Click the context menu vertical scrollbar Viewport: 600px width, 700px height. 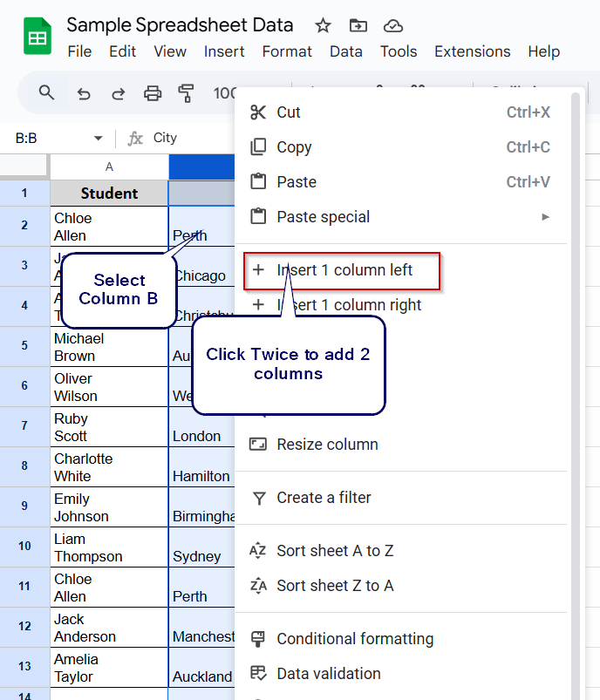[576, 396]
